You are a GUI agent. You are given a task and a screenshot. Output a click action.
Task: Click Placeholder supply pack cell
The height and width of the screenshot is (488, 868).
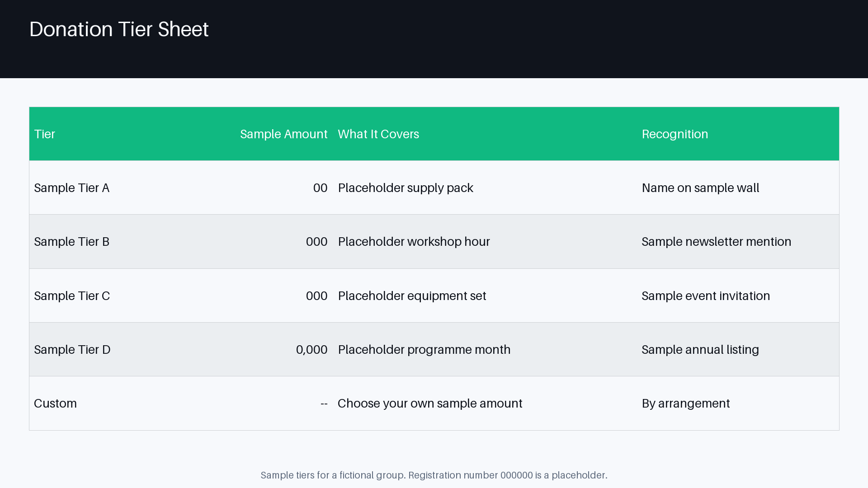click(406, 188)
